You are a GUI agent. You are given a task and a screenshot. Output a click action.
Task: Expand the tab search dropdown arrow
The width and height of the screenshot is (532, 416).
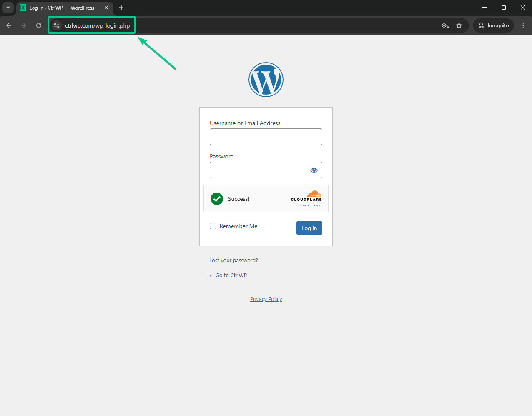click(8, 8)
